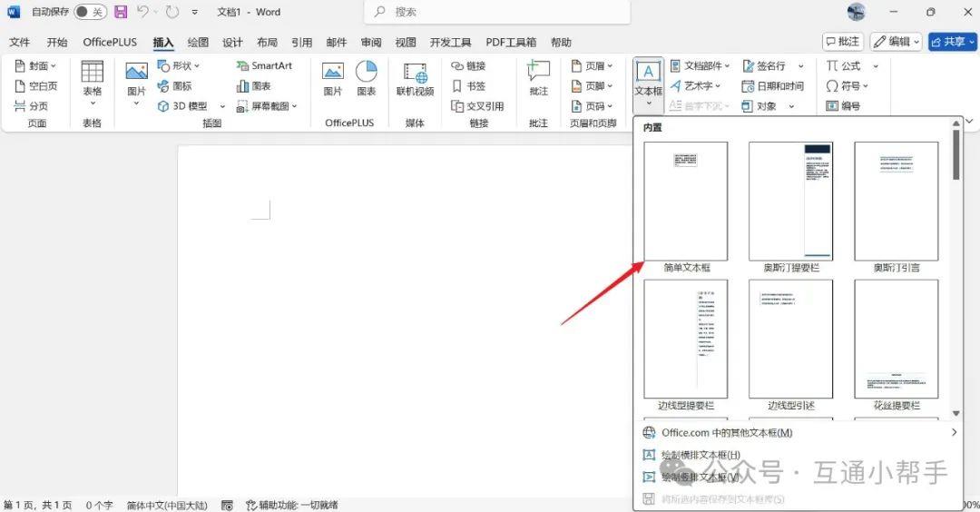This screenshot has width=980, height=512.
Task: Open 对象 dropdown arrow
Action: click(791, 106)
